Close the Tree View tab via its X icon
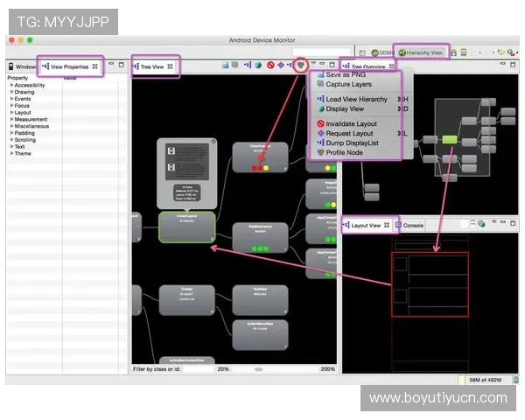 click(170, 66)
